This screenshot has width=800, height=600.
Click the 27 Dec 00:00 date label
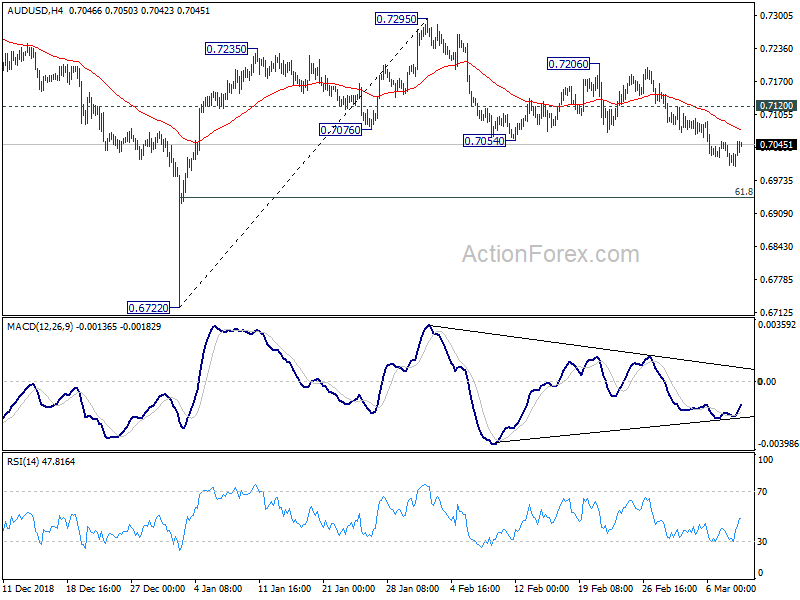158,588
